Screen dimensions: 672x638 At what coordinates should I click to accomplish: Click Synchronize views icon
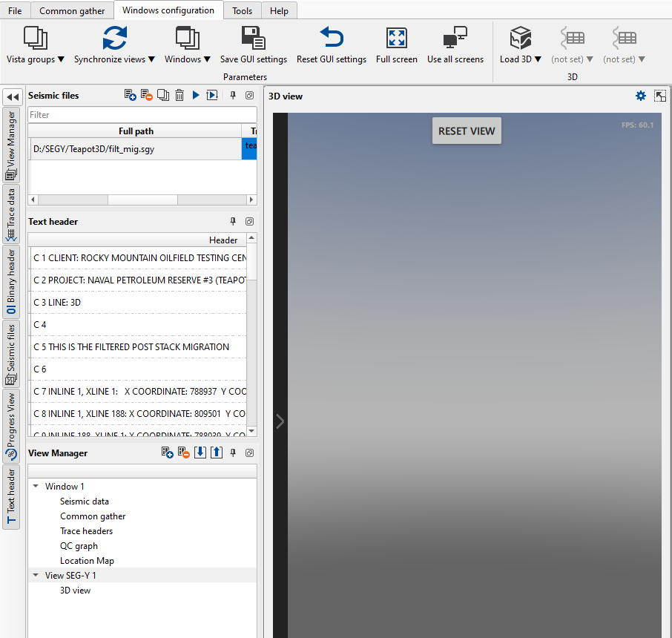115,39
